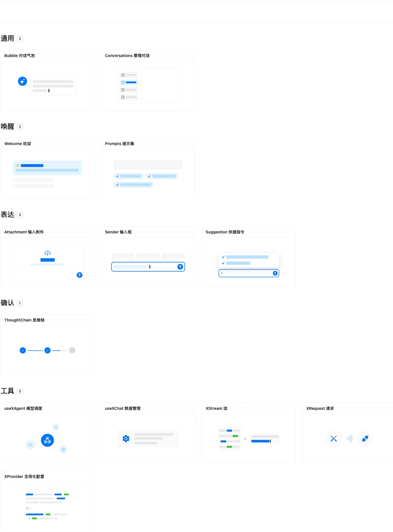The image size is (393, 532).
Task: Click the gear icon in useXChat card
Action: coord(126,439)
